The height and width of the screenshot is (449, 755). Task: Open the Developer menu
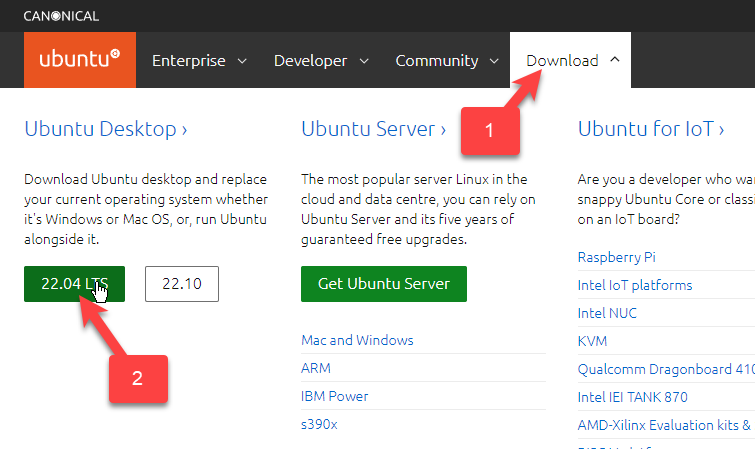311,61
